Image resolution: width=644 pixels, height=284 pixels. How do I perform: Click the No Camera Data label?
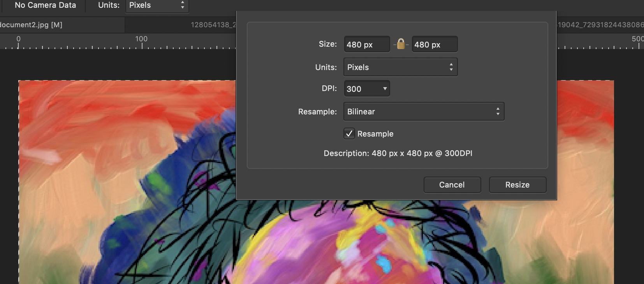[45, 5]
